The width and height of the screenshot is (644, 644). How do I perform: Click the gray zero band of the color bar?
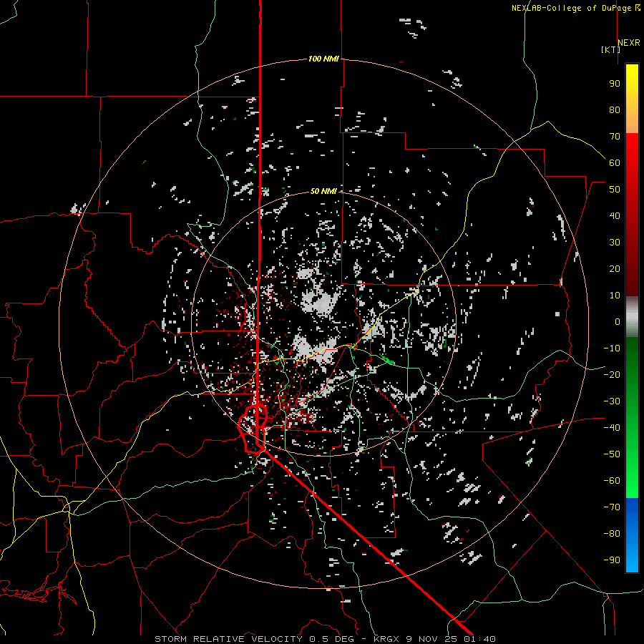point(632,317)
